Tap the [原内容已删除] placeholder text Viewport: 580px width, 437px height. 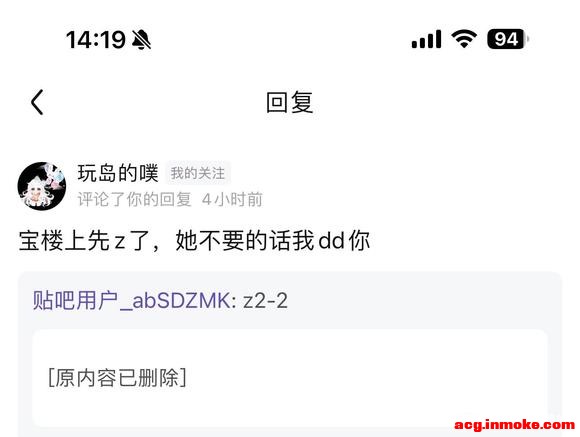117,378
